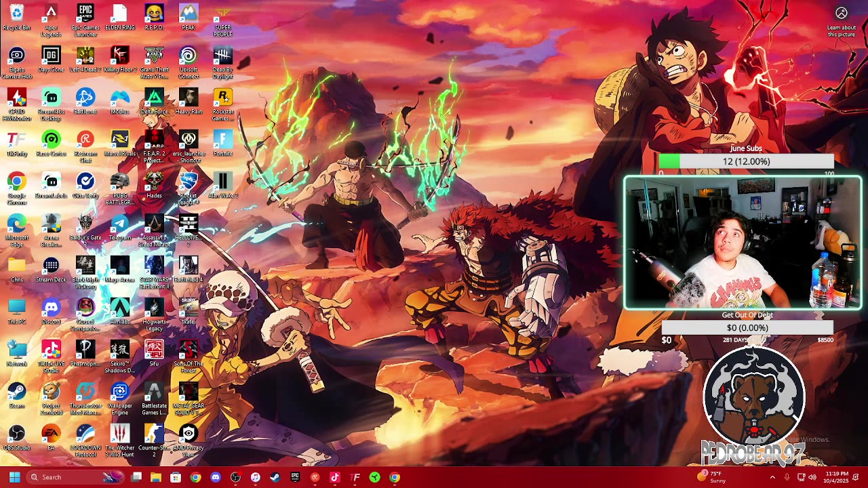
Task: Select the Left 4 Dead 2 shortcut
Action: coord(85,60)
